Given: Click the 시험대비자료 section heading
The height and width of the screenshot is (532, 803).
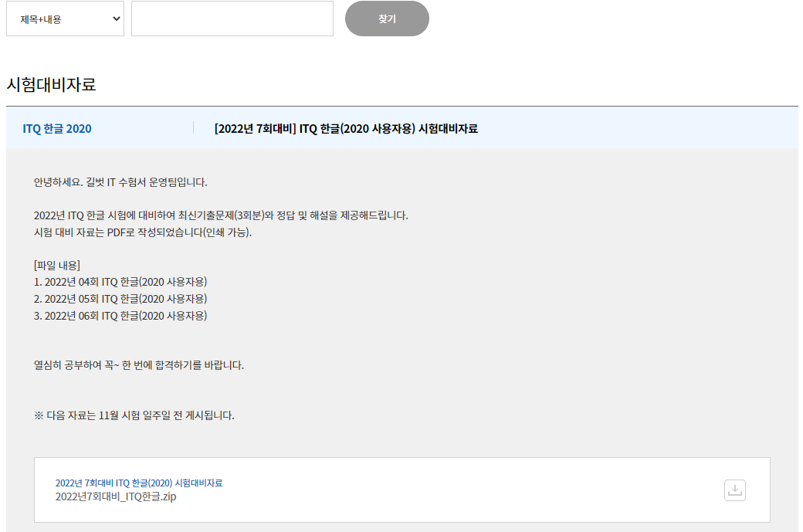Looking at the screenshot, I should click(x=51, y=85).
